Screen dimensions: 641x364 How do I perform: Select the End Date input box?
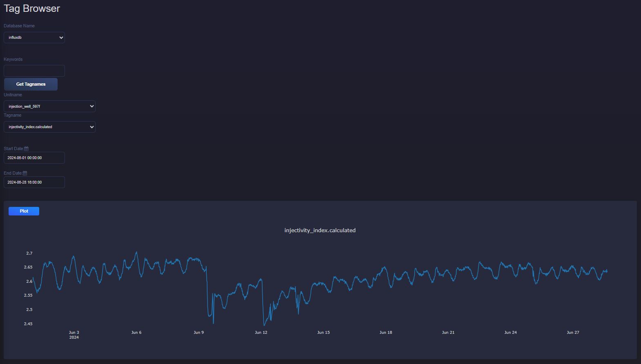(34, 182)
